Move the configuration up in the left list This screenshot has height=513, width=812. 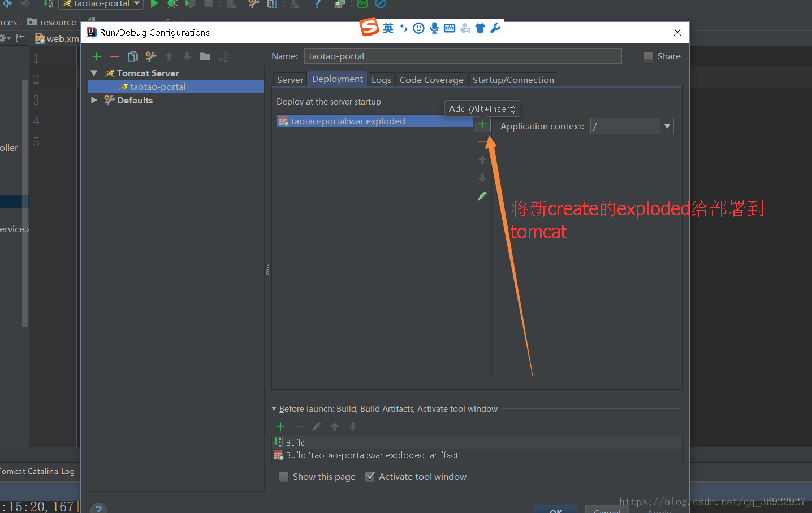point(169,56)
